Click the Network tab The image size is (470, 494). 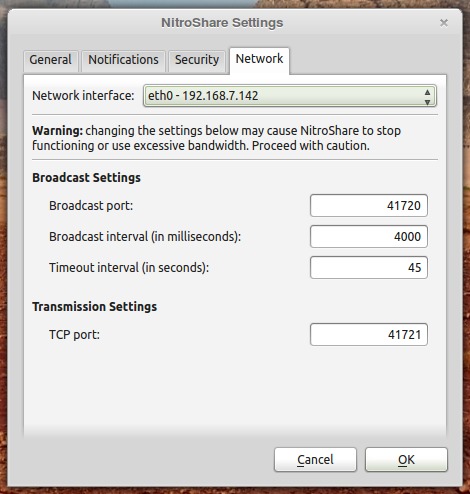tap(259, 60)
